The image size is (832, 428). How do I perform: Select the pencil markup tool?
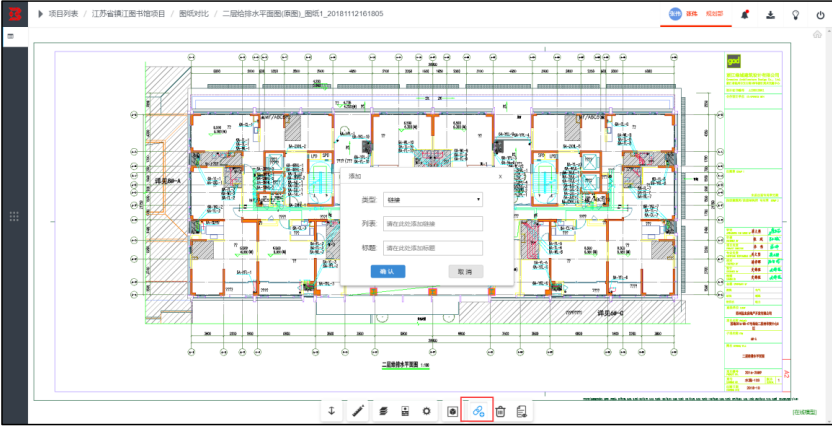358,410
